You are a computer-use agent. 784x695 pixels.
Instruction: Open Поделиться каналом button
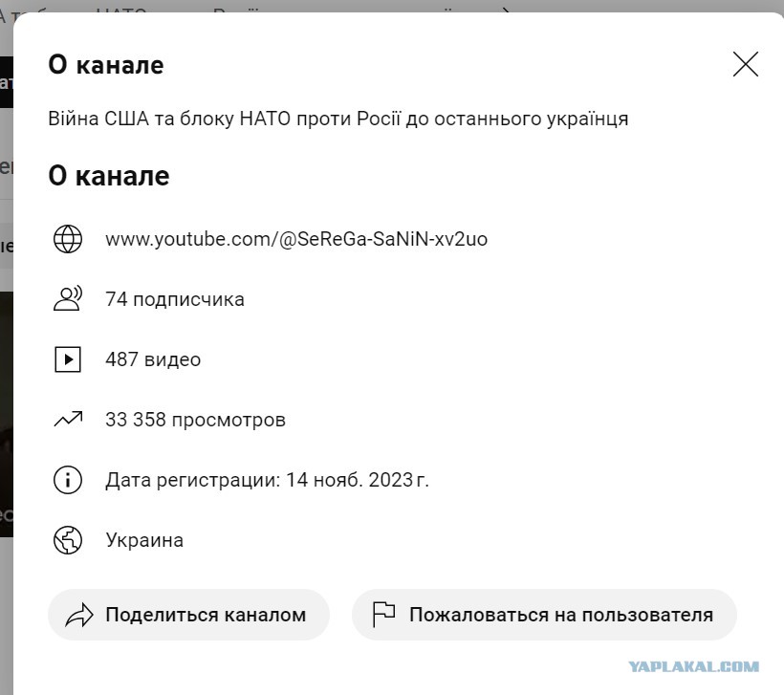coord(188,615)
